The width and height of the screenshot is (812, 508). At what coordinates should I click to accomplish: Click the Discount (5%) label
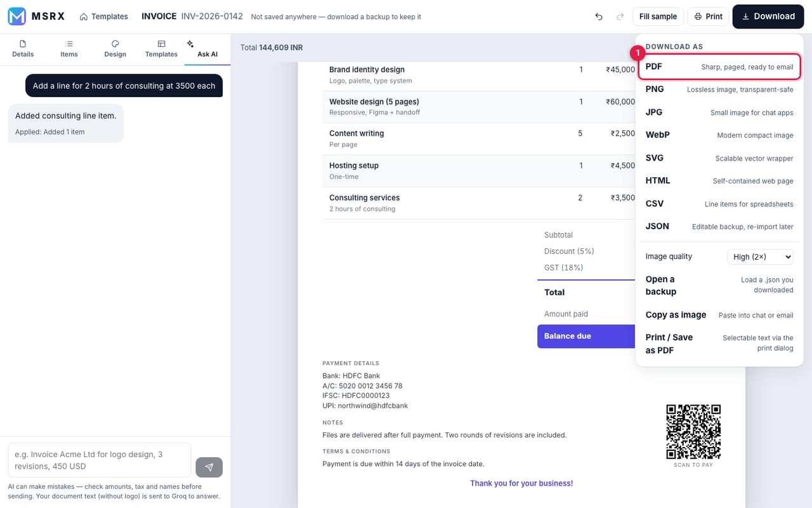coord(569,251)
